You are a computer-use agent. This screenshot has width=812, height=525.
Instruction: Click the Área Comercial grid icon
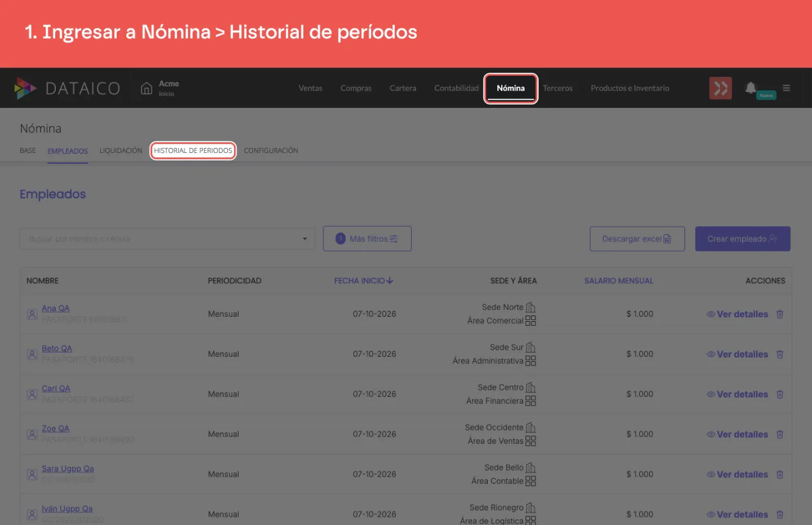tap(531, 321)
